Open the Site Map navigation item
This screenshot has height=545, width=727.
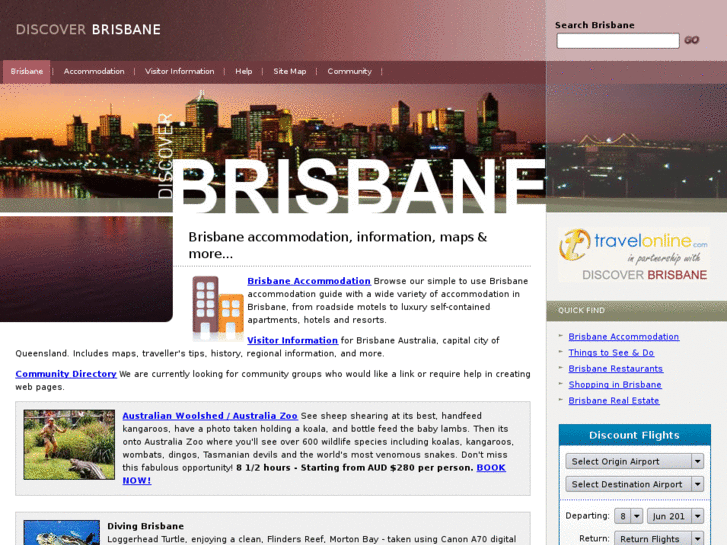[x=290, y=71]
